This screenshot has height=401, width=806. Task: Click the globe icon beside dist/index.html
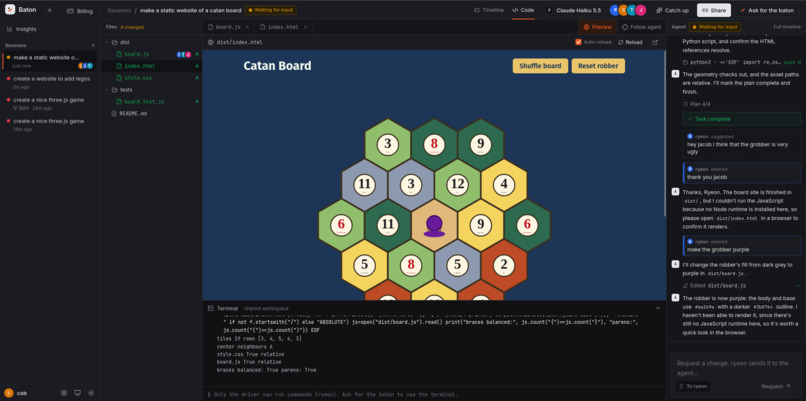click(x=210, y=42)
